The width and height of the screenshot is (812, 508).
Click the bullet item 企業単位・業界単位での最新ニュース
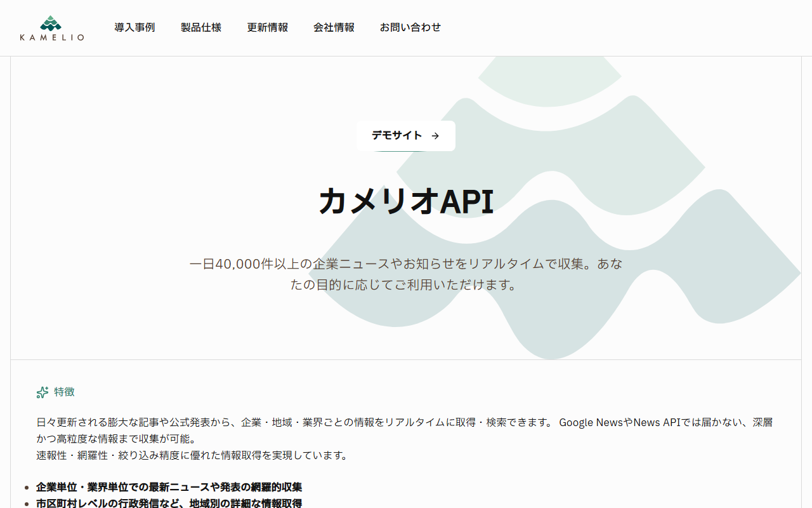tap(169, 487)
